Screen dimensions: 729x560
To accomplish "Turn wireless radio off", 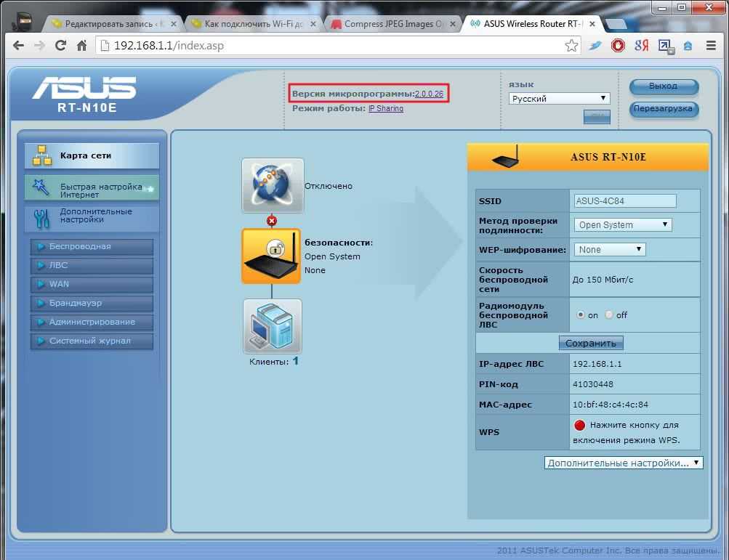I will [609, 315].
